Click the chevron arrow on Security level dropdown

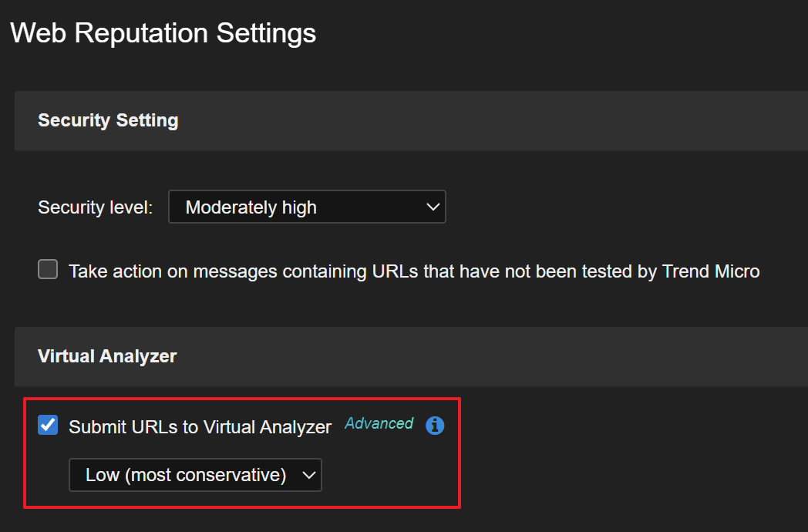tap(433, 207)
